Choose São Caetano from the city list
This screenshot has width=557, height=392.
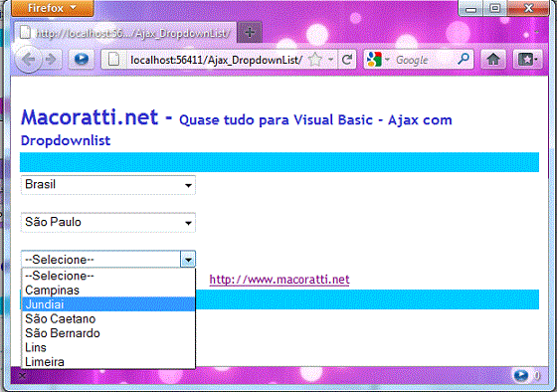[108, 318]
